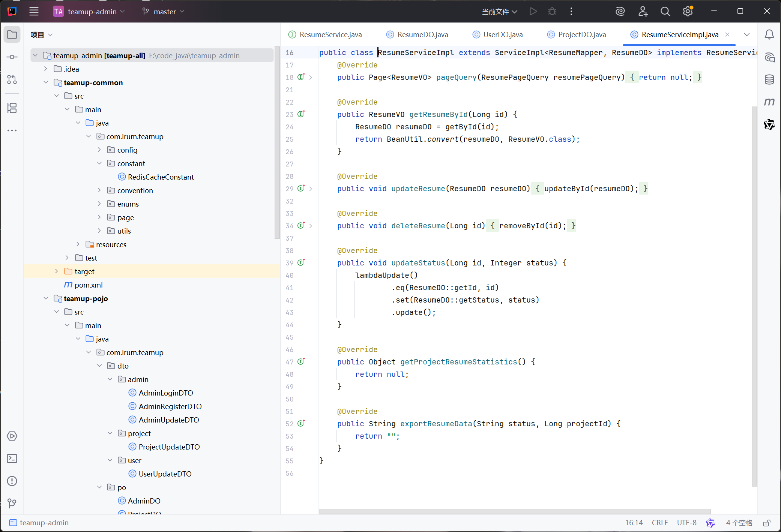Unfold the pageQuery method body

[x=311, y=78]
